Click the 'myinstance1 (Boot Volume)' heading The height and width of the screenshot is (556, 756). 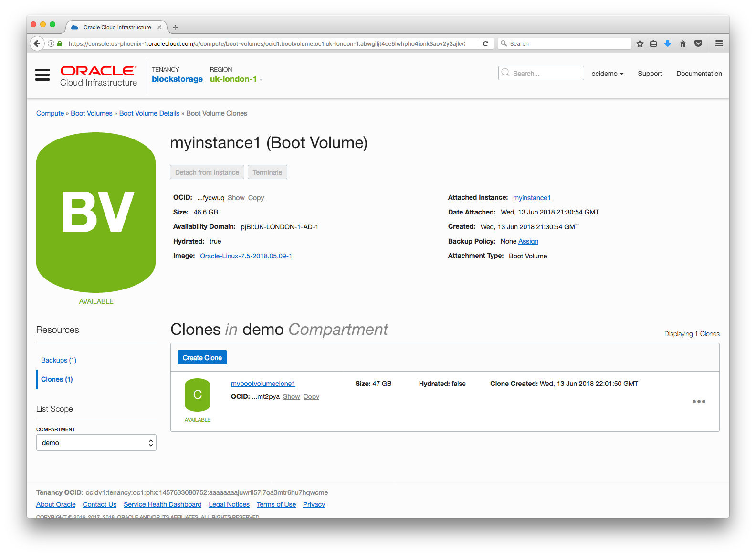(x=269, y=143)
